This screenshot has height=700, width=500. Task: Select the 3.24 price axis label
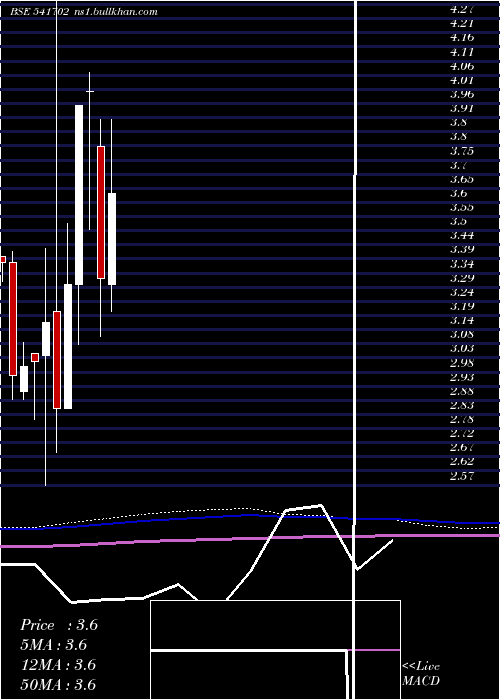click(462, 292)
